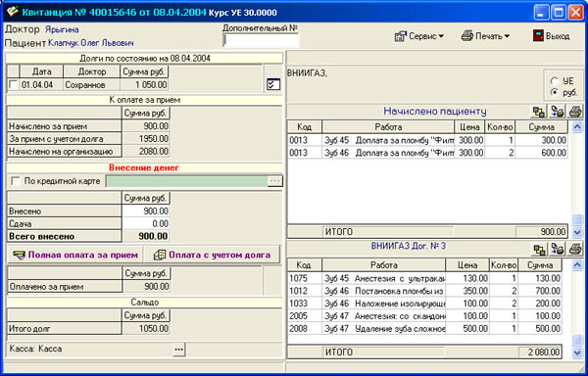
Task: Click the Сервис toolbar icon
Action: coord(401,36)
